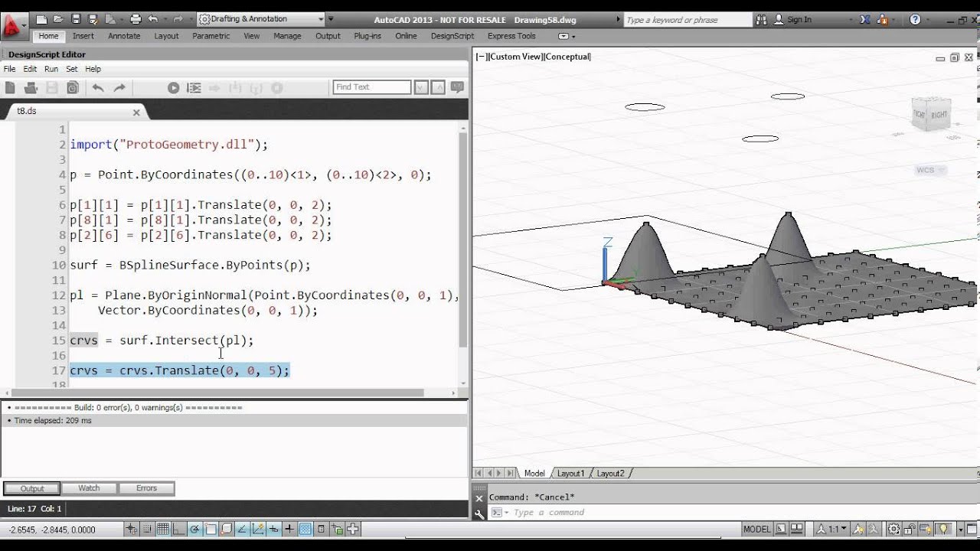Click the Isolate Objects lightbulb icon
Screen dimensions: 980x551
click(x=944, y=529)
